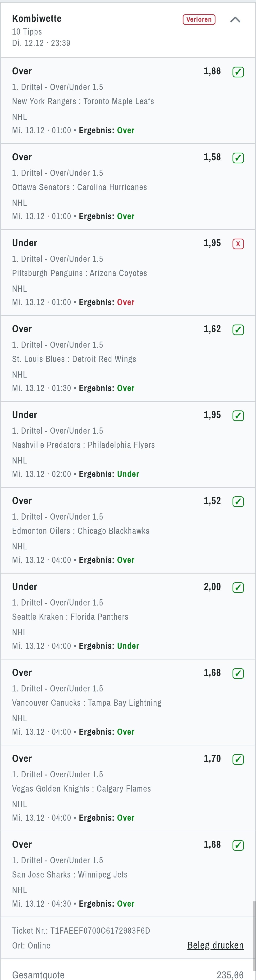256x980 pixels.
Task: Click the Ticket Nr. text
Action: [81, 931]
